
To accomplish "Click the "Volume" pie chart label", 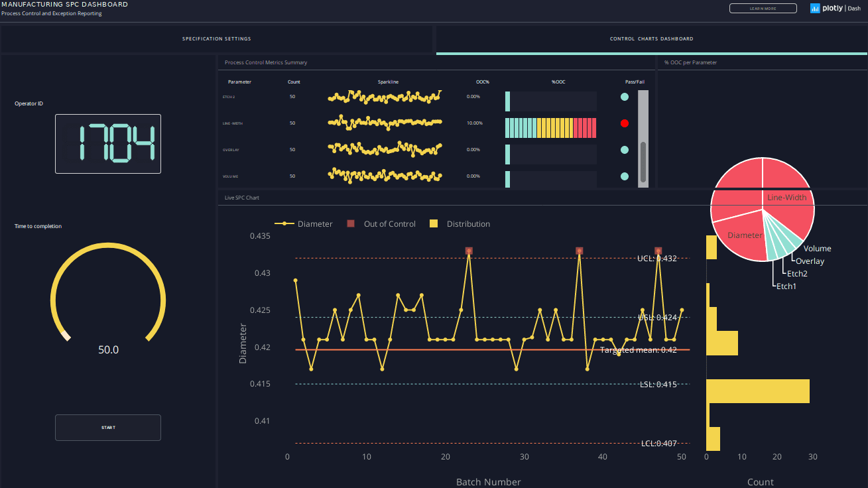I will pyautogui.click(x=817, y=249).
